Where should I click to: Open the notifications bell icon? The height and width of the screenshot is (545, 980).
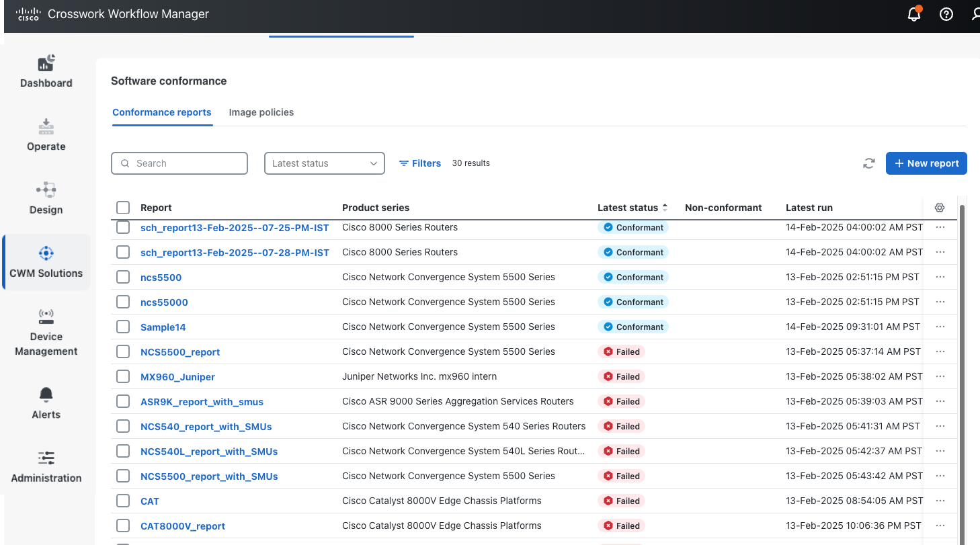pos(914,14)
